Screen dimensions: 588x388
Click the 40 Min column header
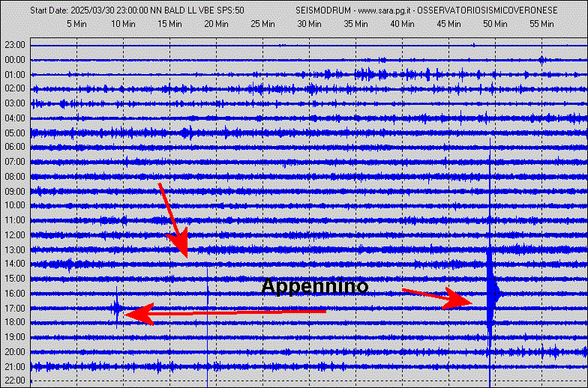click(x=402, y=24)
